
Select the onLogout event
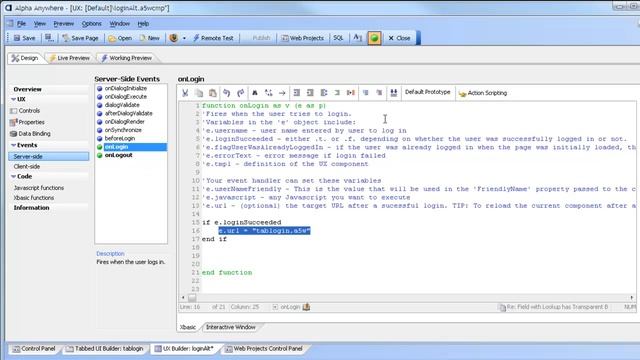point(118,155)
